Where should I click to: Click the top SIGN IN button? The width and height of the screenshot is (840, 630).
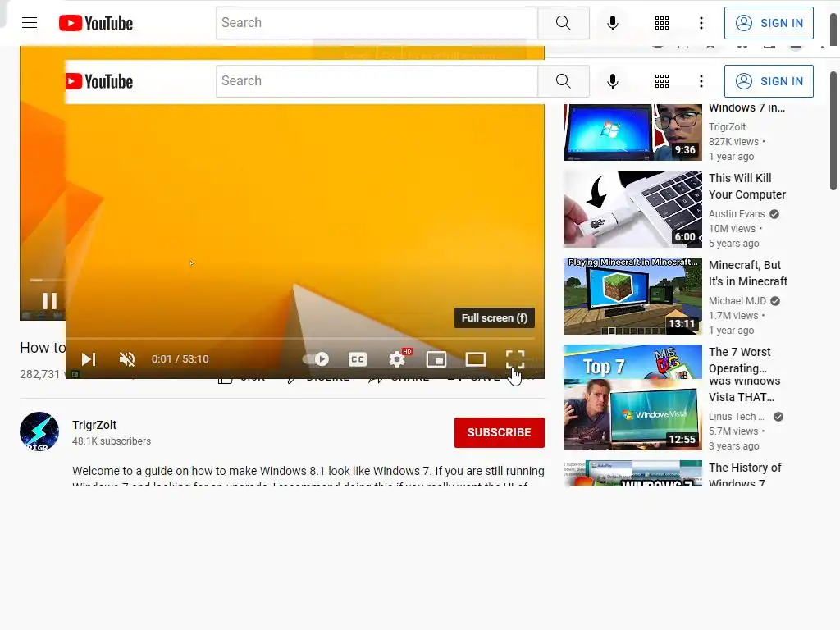(769, 23)
